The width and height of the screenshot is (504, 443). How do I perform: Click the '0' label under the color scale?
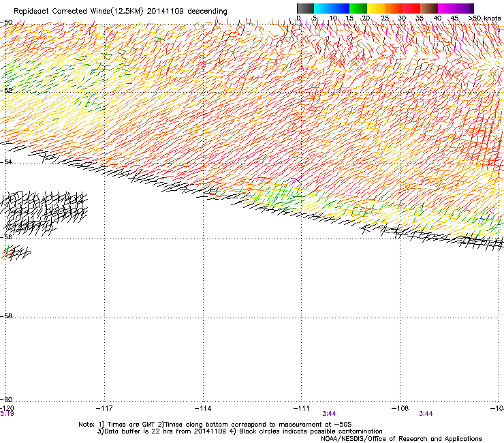pos(298,18)
